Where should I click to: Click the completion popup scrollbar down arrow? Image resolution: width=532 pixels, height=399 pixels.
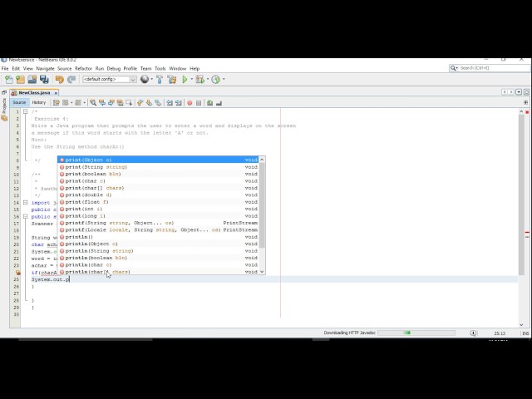pos(262,272)
